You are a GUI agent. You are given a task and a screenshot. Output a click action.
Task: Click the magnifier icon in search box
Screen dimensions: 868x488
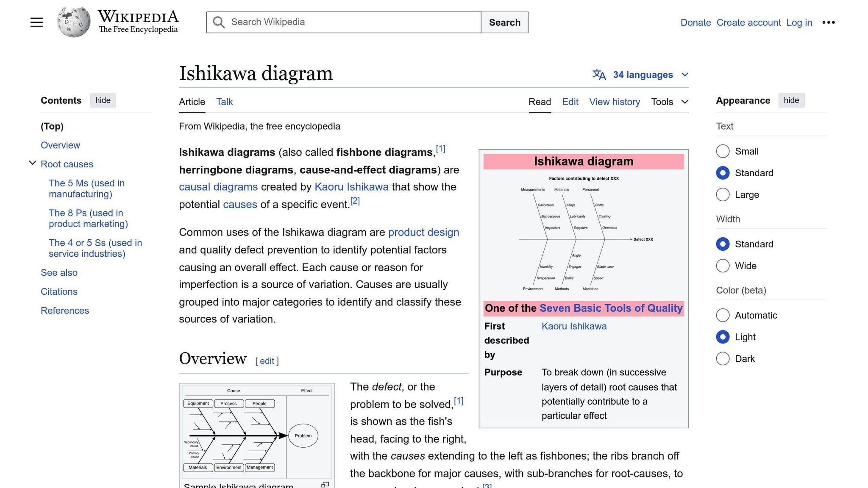click(x=219, y=22)
